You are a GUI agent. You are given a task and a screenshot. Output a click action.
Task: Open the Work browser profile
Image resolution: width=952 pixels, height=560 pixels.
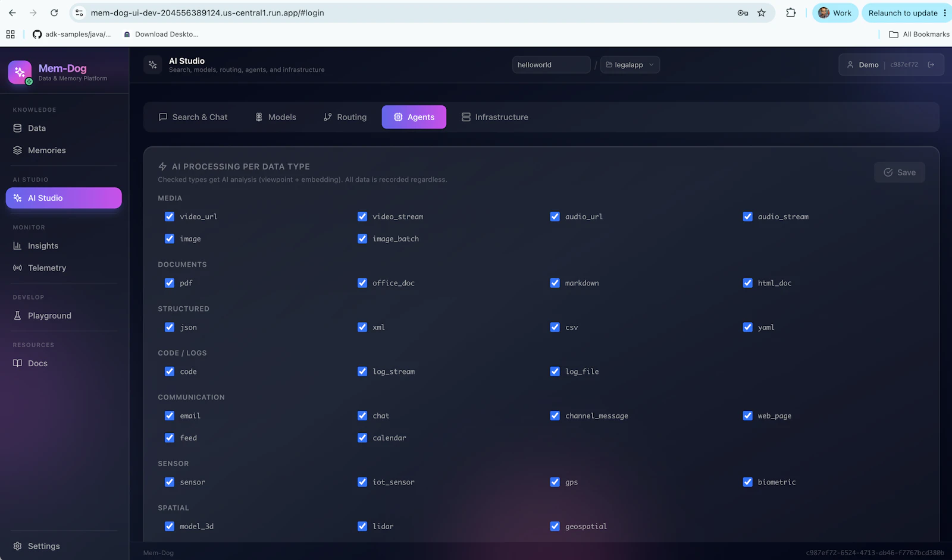(835, 13)
